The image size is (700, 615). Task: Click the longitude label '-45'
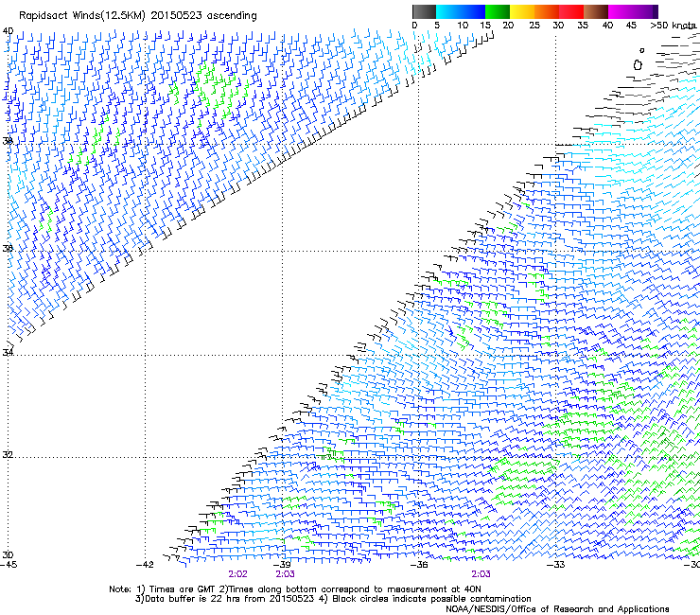(x=8, y=565)
